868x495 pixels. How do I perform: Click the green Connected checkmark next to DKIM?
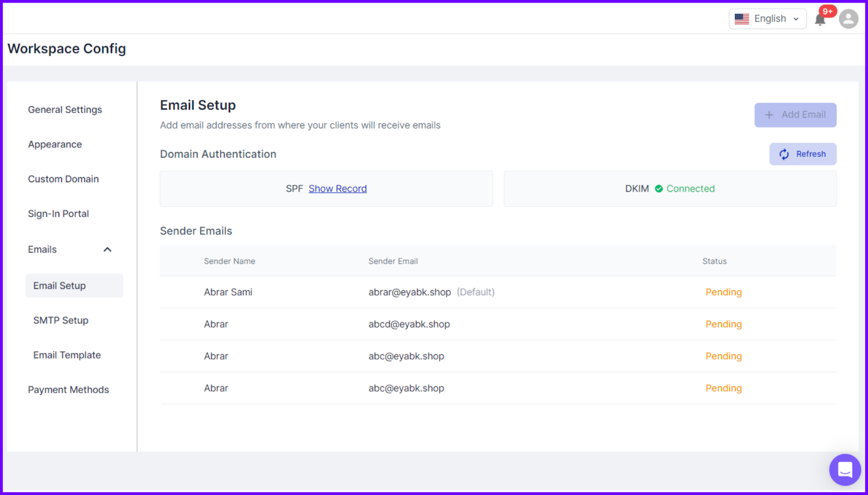pos(659,189)
